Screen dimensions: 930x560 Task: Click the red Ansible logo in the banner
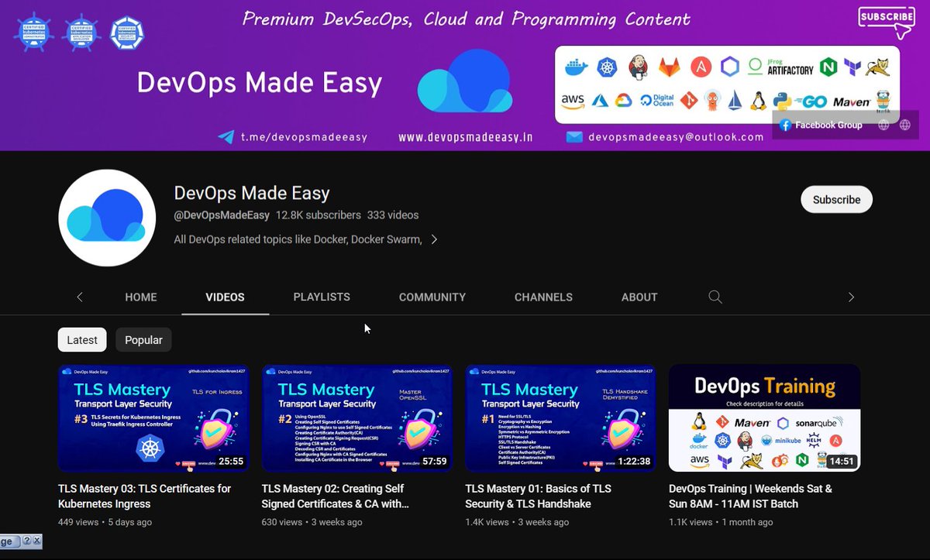(x=701, y=68)
